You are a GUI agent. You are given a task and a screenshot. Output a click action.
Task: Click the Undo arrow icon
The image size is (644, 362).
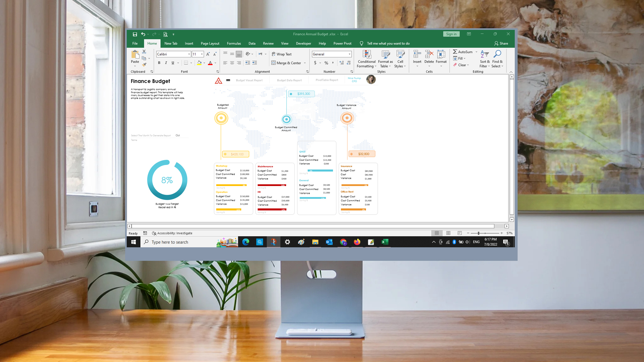pos(143,34)
